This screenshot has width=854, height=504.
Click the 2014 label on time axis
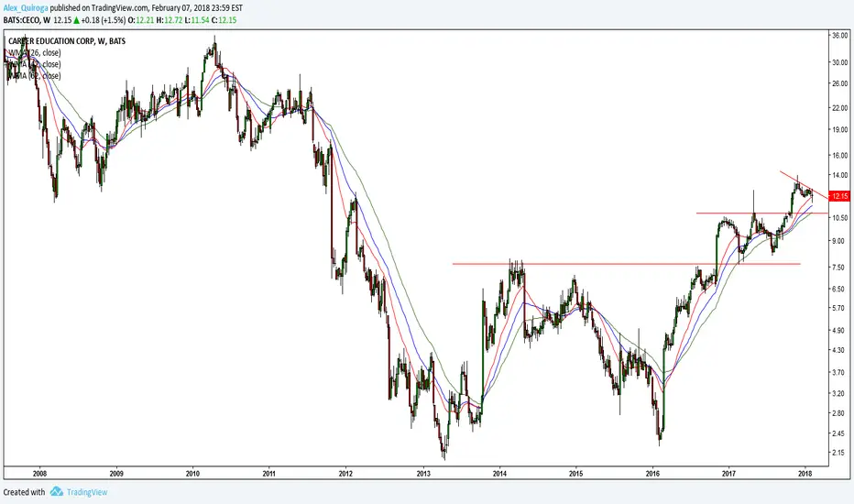click(499, 474)
